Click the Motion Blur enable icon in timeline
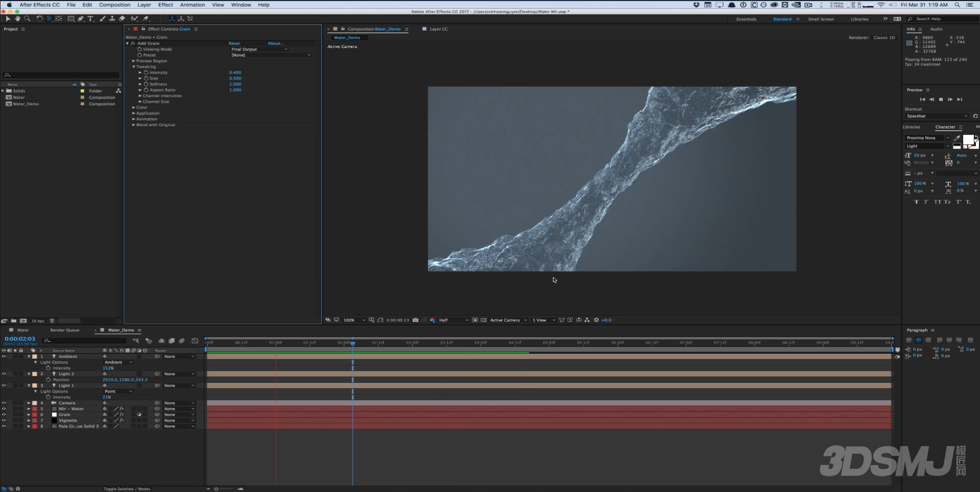This screenshot has width=980, height=492. (182, 340)
